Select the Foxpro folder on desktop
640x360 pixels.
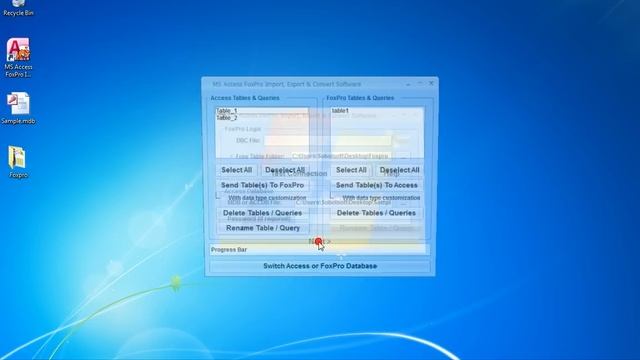pos(18,162)
